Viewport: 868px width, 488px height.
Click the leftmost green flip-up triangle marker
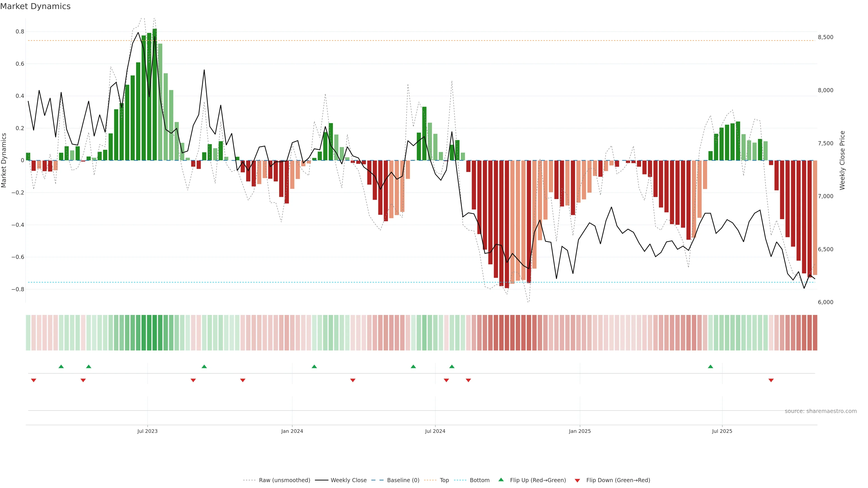[x=61, y=366]
